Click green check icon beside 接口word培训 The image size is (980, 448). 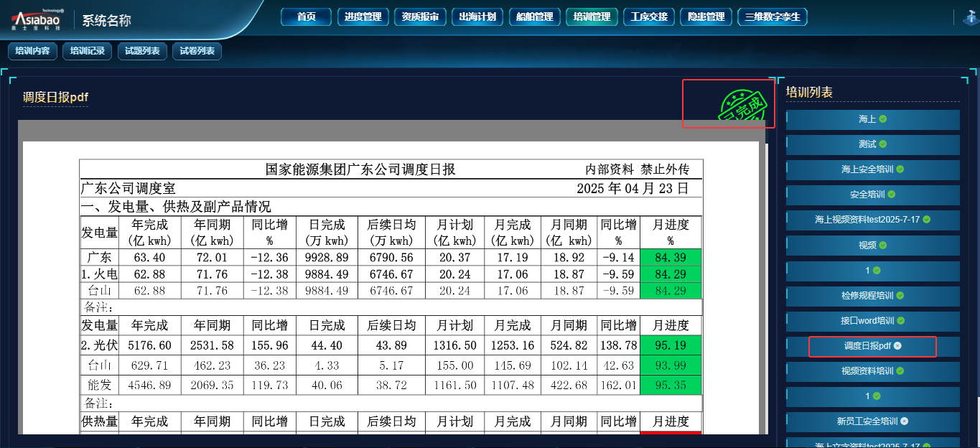pos(900,320)
